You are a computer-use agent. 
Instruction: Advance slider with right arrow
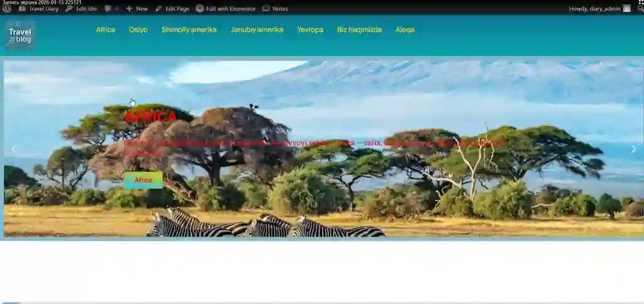633,149
